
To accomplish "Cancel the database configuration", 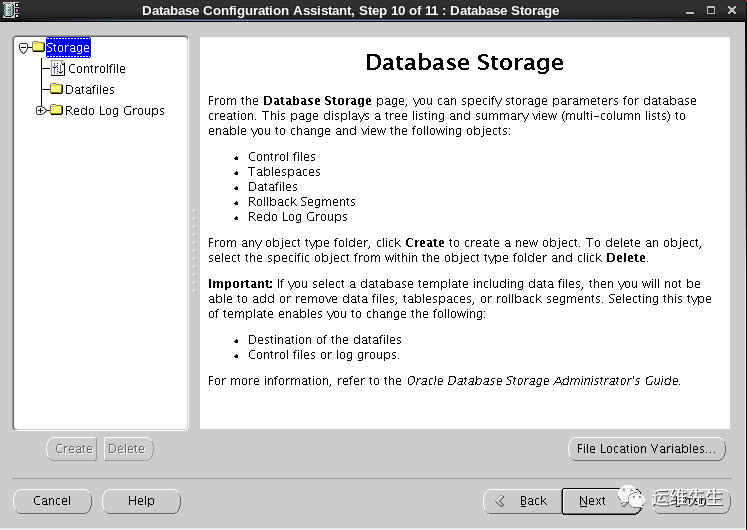I will pos(52,501).
